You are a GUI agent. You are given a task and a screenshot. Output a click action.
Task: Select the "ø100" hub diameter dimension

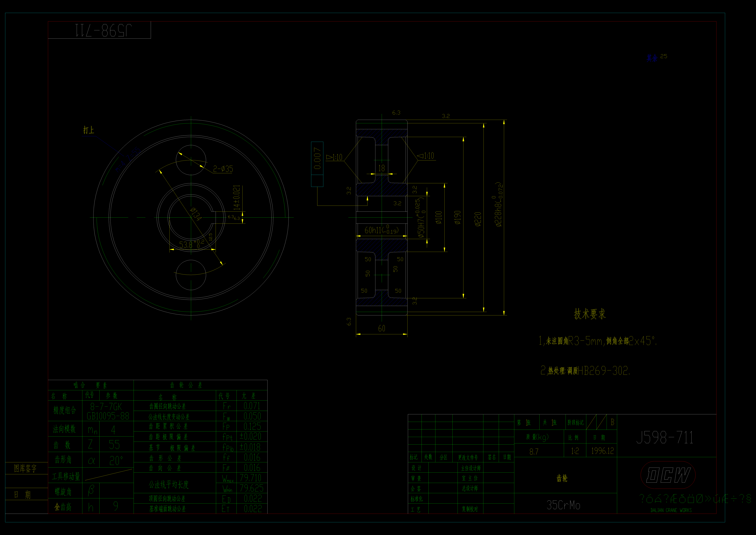coord(439,218)
